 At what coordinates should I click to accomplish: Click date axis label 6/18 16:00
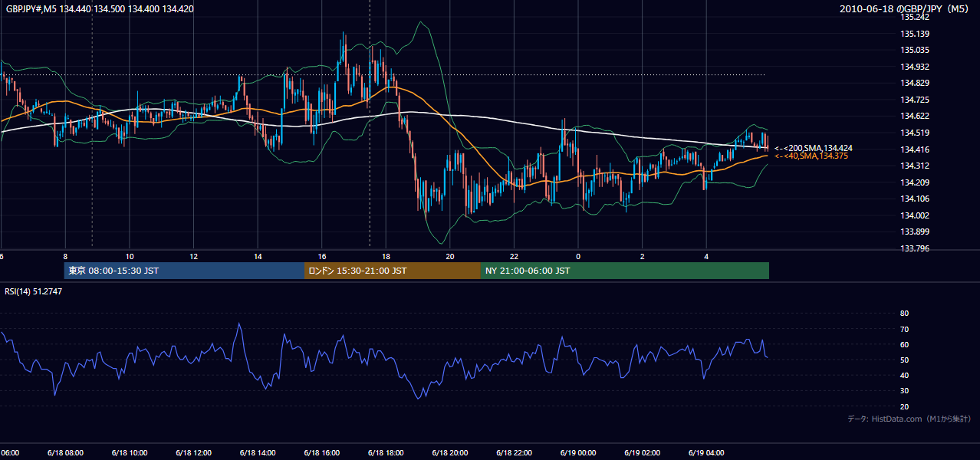pos(321,452)
